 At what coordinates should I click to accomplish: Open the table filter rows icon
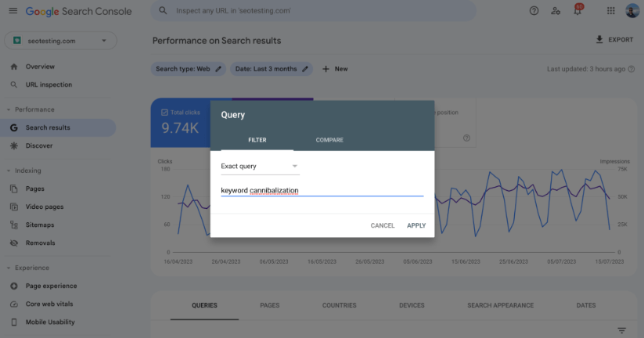(622, 330)
